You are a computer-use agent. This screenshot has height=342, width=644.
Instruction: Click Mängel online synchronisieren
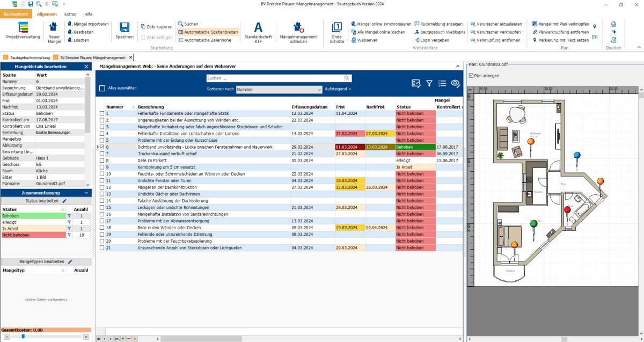(381, 24)
